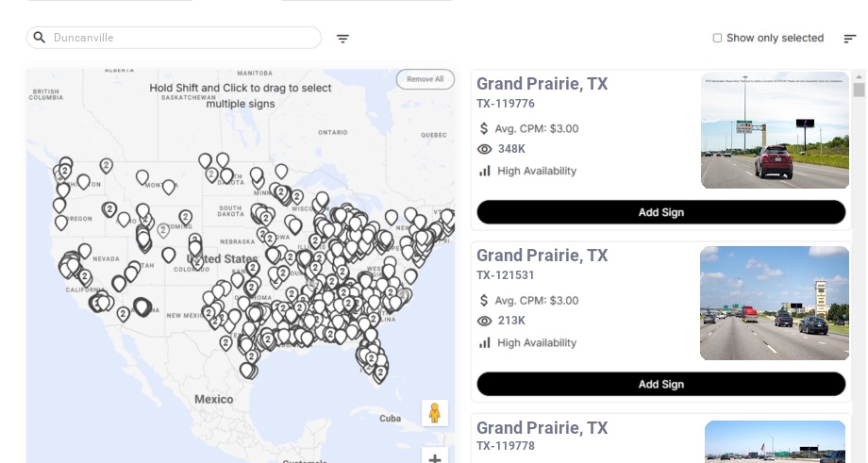
Task: Open the sort icon at top right
Action: (x=849, y=39)
